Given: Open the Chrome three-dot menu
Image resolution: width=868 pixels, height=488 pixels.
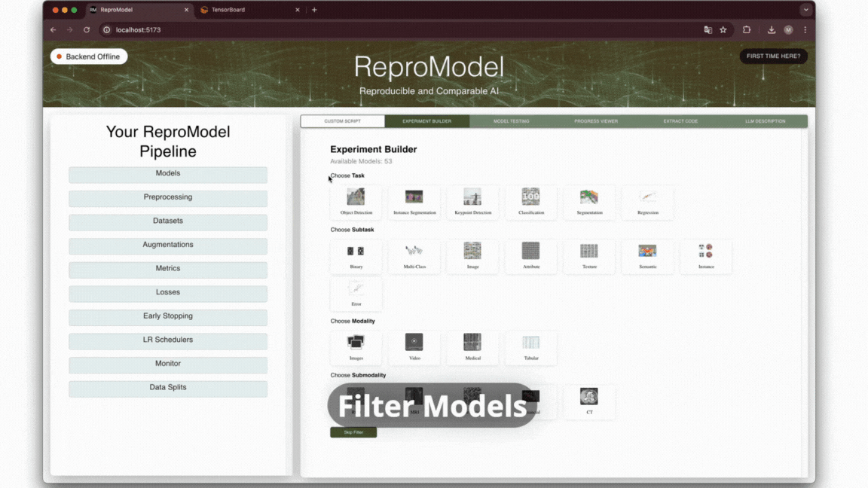Looking at the screenshot, I should [x=805, y=30].
